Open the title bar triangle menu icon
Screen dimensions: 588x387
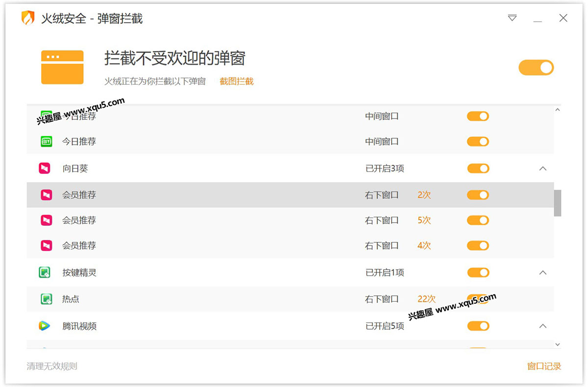(x=513, y=18)
